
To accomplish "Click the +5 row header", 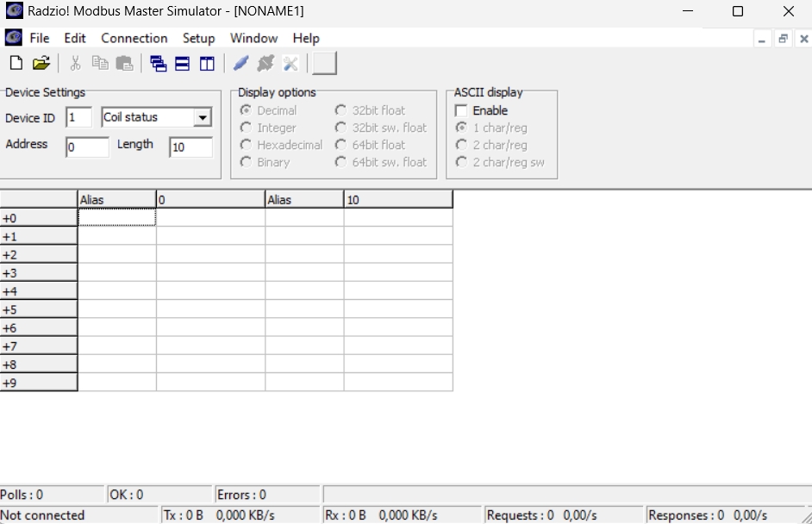I will pos(39,309).
